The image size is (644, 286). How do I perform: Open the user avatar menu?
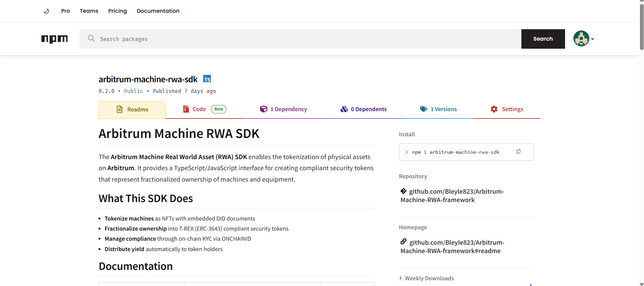(x=581, y=39)
